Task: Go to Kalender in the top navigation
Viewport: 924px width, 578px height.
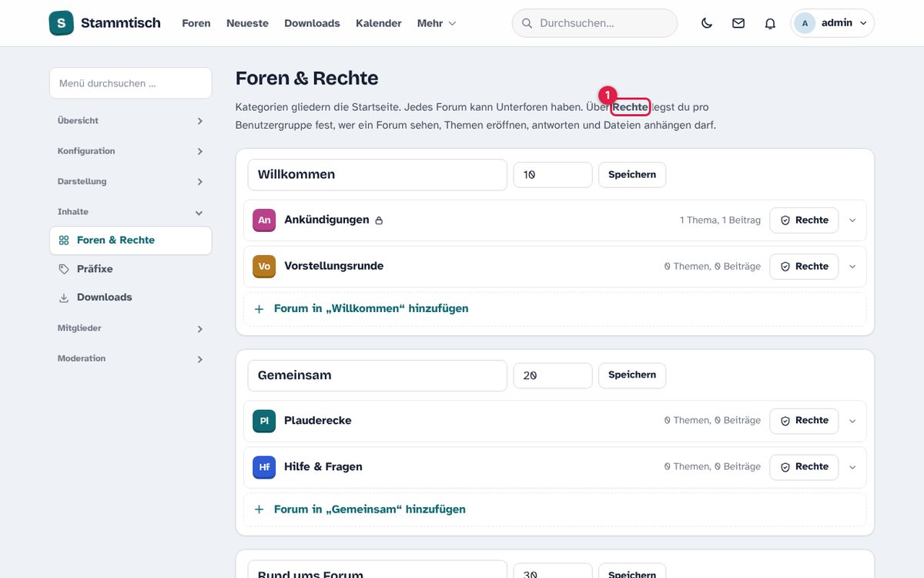Action: [379, 23]
